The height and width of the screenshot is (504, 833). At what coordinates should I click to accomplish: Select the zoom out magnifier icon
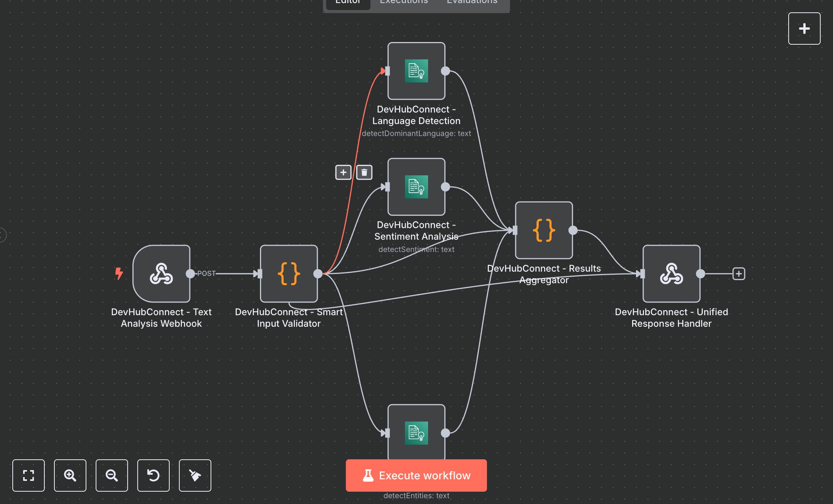tap(112, 476)
